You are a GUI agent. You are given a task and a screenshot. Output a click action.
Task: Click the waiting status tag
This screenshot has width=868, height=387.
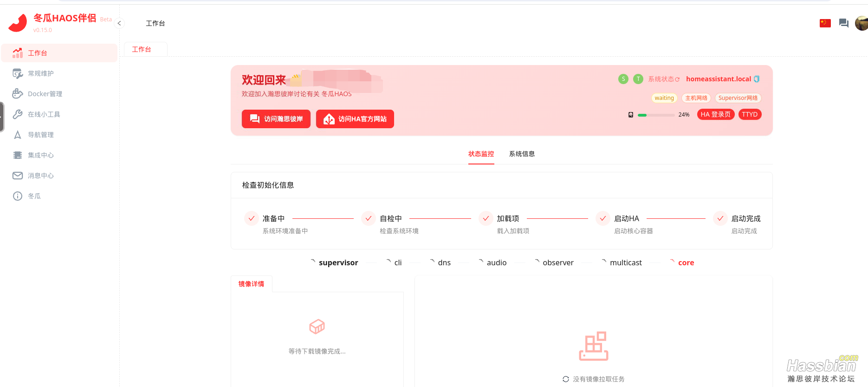[664, 98]
